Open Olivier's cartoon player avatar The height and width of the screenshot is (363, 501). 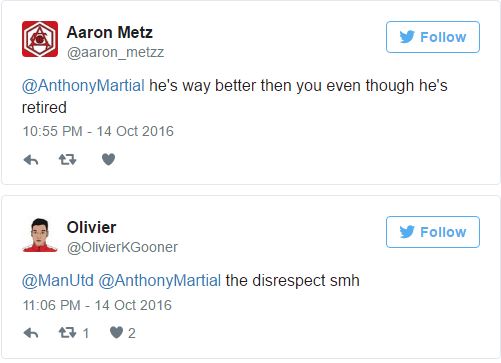(x=40, y=235)
